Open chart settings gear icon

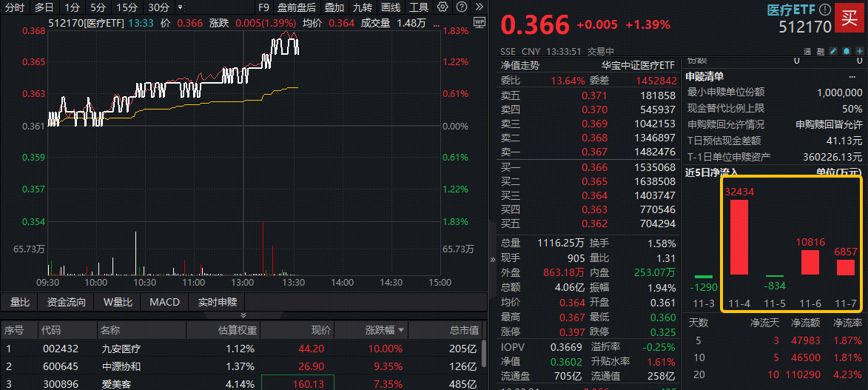tap(443, 7)
